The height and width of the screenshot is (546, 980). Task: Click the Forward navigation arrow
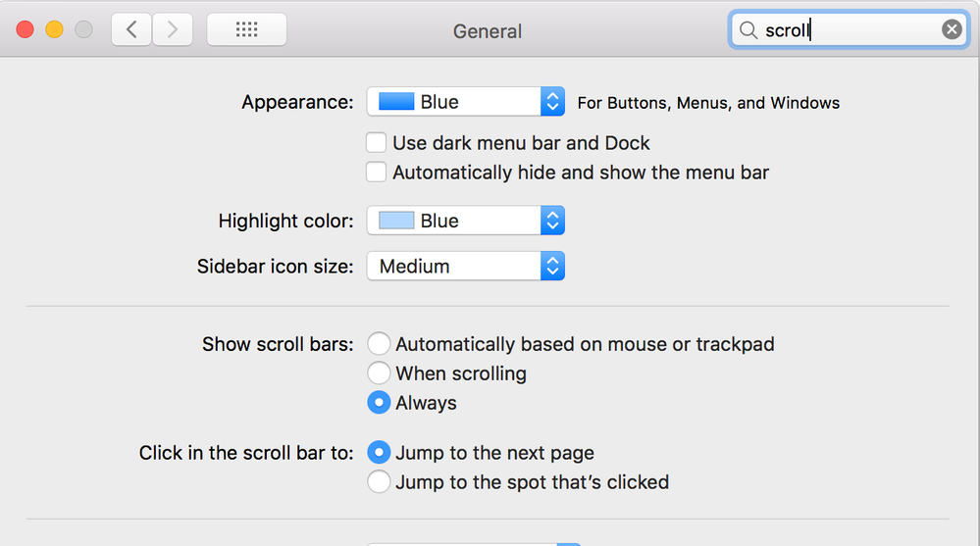pyautogui.click(x=173, y=29)
